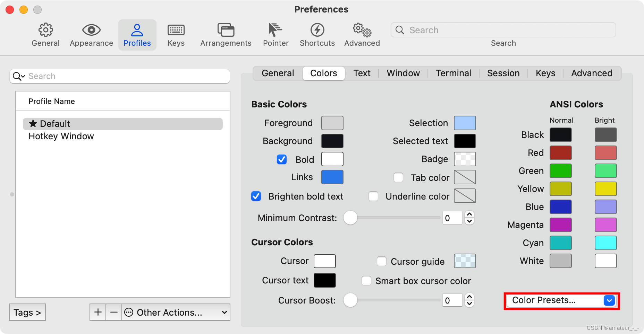Select the Colors tab
644x334 pixels.
pyautogui.click(x=324, y=73)
